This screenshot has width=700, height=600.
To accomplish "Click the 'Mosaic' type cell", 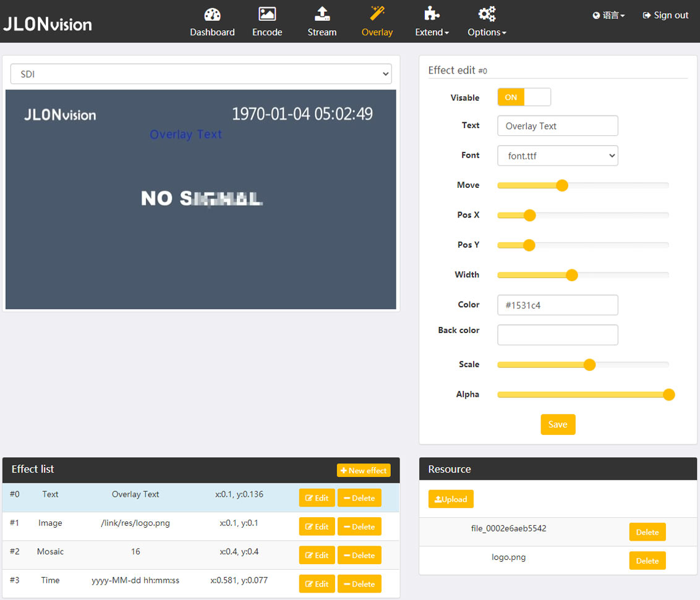I will (x=50, y=551).
